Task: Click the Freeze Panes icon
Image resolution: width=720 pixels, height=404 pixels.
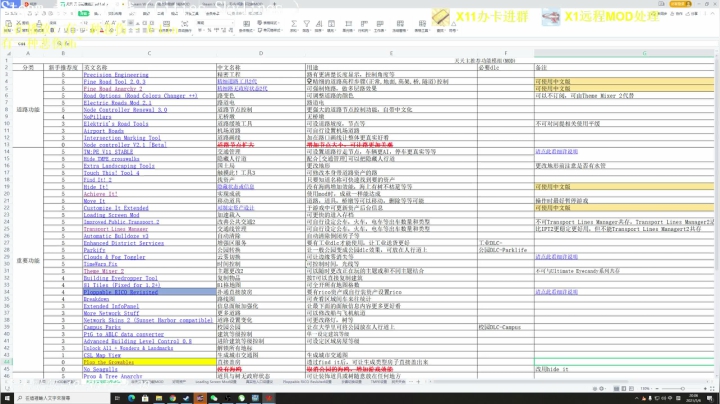Action: pos(400,25)
